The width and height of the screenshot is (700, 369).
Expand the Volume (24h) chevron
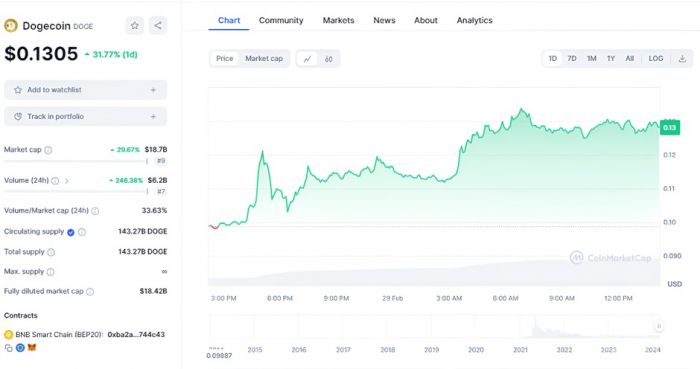click(x=67, y=181)
